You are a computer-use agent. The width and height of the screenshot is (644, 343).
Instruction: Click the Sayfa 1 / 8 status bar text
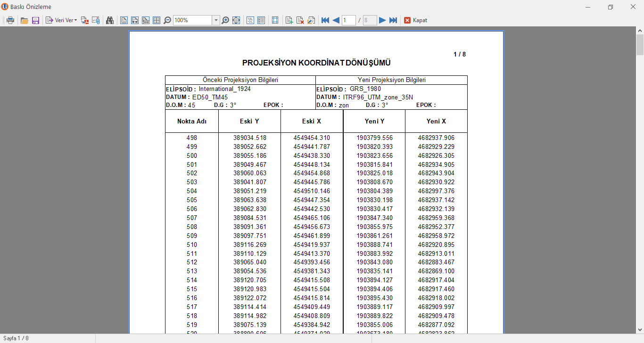pos(16,338)
